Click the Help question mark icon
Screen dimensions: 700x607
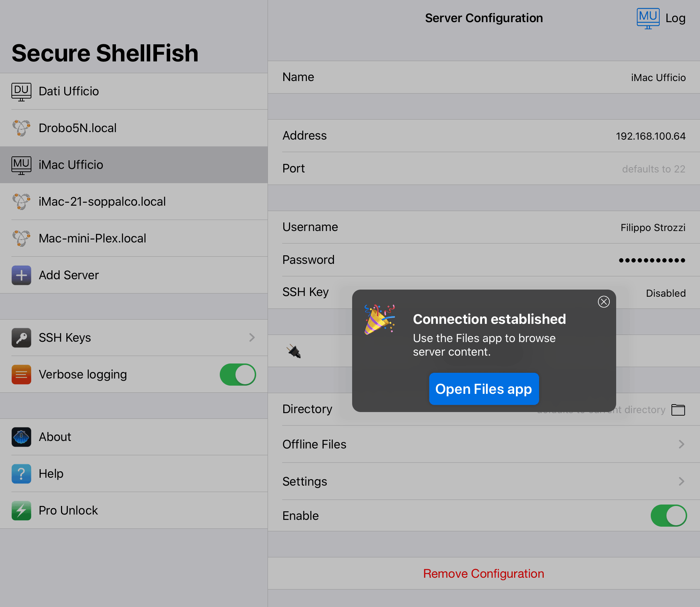(x=21, y=474)
